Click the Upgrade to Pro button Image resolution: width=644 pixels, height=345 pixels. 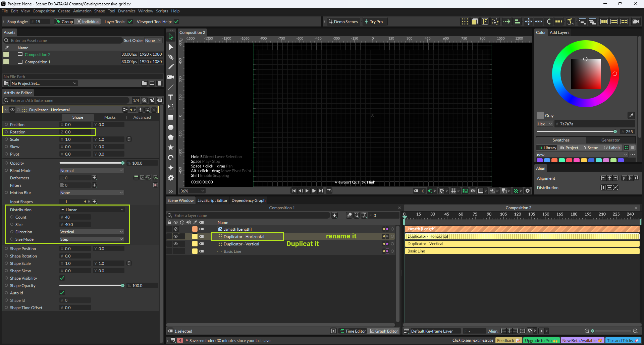[541, 340]
